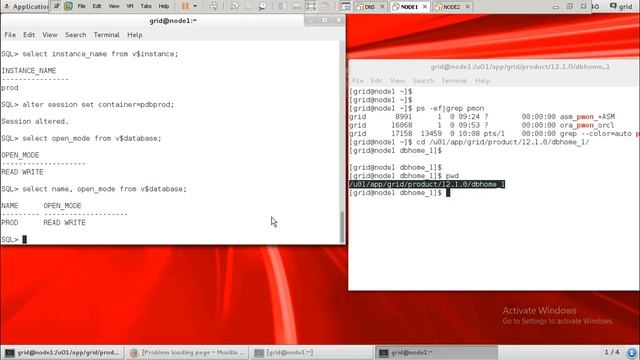Switch to Problem loading page Mozilla taskbar item
640x360 pixels.
(187, 352)
